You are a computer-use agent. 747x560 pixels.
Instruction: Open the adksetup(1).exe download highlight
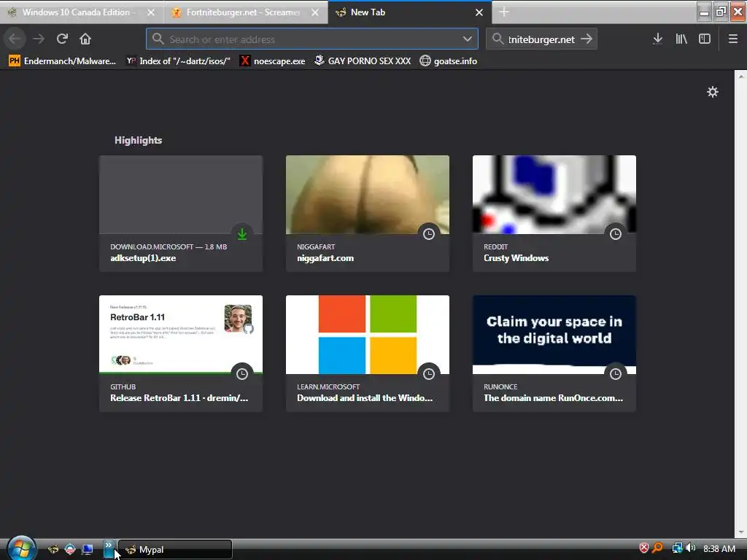click(181, 214)
